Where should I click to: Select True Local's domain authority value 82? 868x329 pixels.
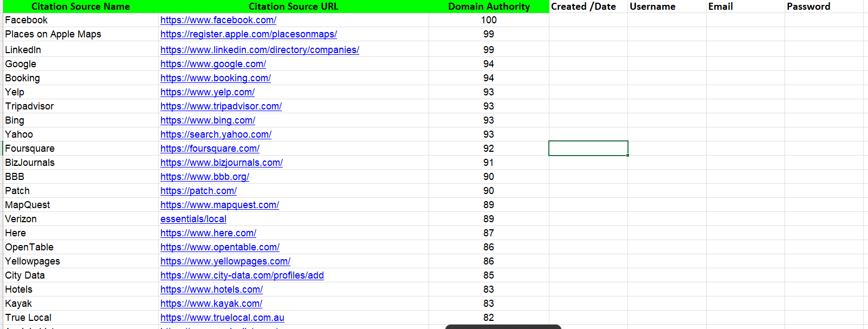(489, 318)
